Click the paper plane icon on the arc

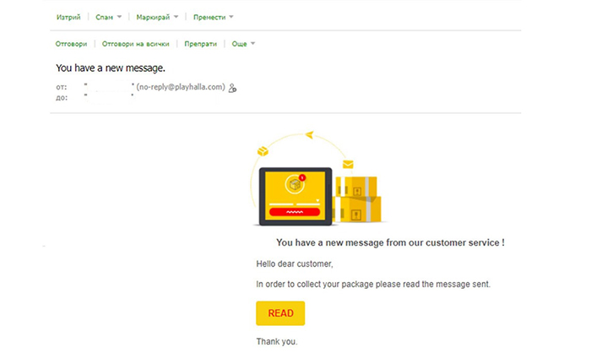tap(310, 134)
